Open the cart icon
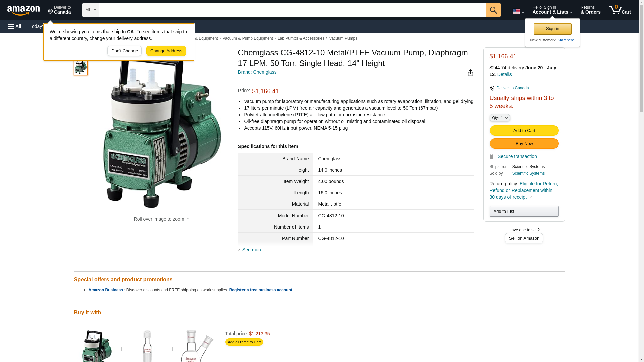The image size is (644, 362). pyautogui.click(x=619, y=10)
